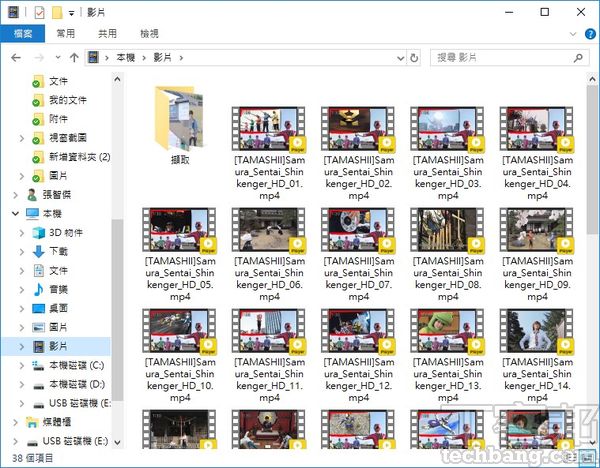Click 影片 in the address bar
600x468 pixels.
[x=163, y=58]
